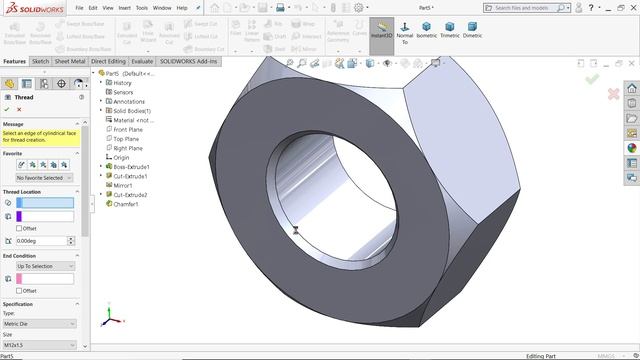
Task: Open the DisplayManager tab
Action: pos(78,84)
